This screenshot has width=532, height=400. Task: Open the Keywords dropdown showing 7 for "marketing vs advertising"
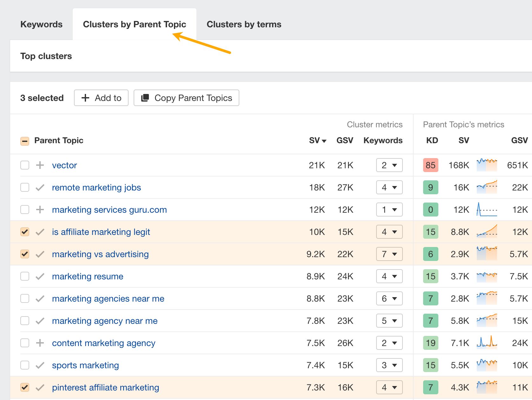pyautogui.click(x=389, y=254)
